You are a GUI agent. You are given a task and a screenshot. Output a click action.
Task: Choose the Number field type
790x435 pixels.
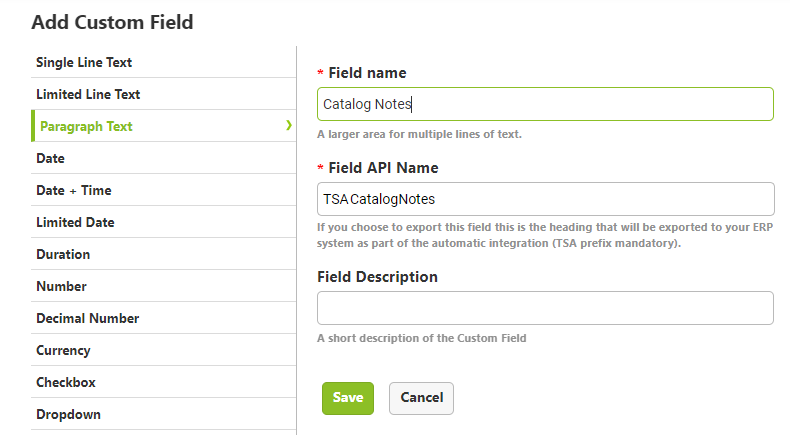[x=163, y=286]
